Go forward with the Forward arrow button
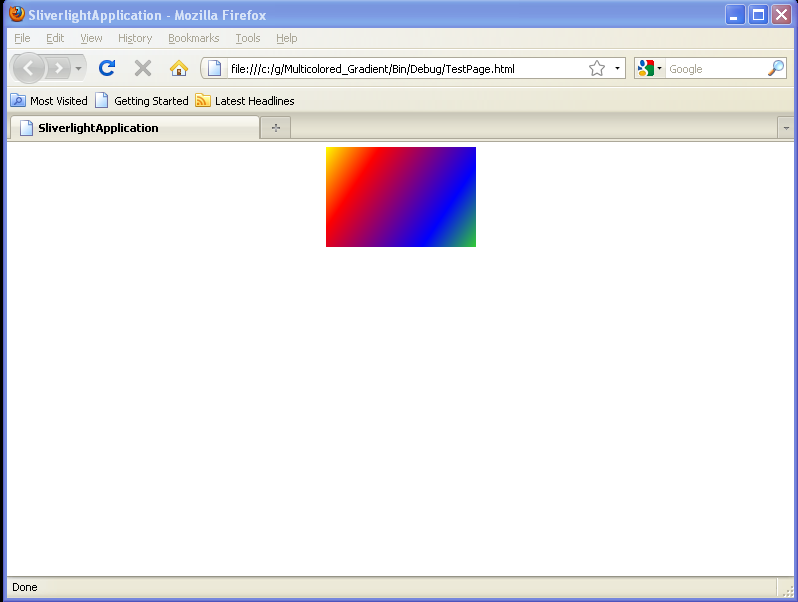The width and height of the screenshot is (798, 602). (59, 68)
